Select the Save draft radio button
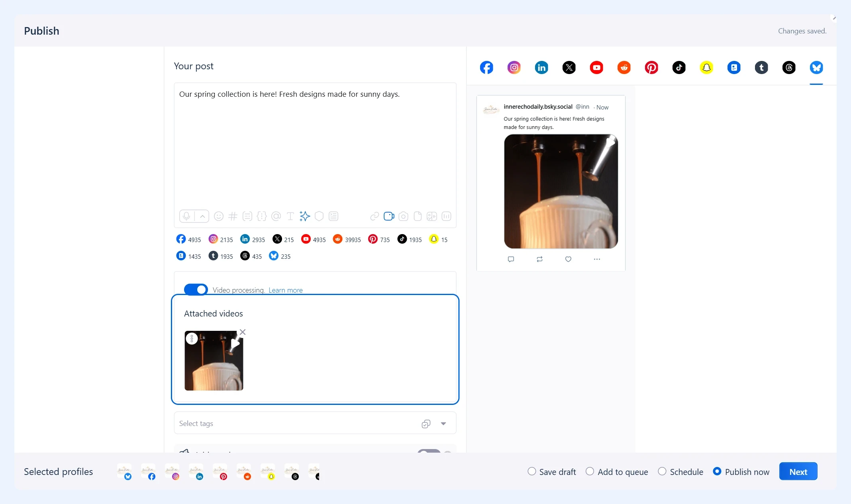 point(532,471)
